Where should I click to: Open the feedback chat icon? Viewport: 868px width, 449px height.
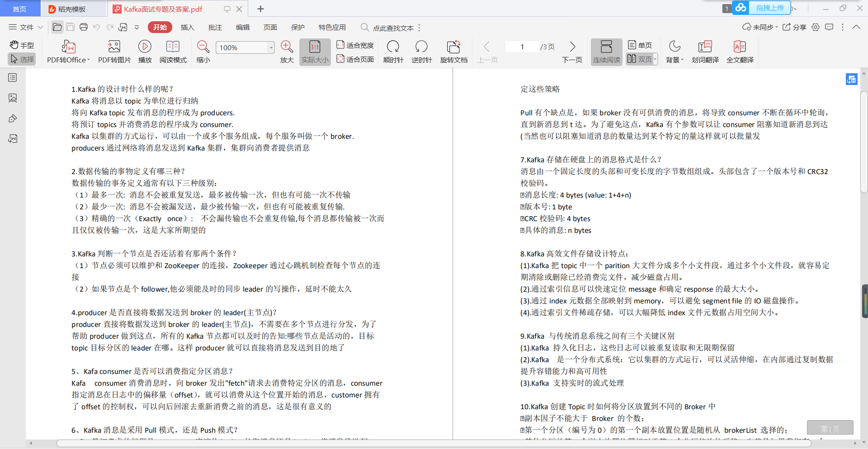(x=829, y=27)
